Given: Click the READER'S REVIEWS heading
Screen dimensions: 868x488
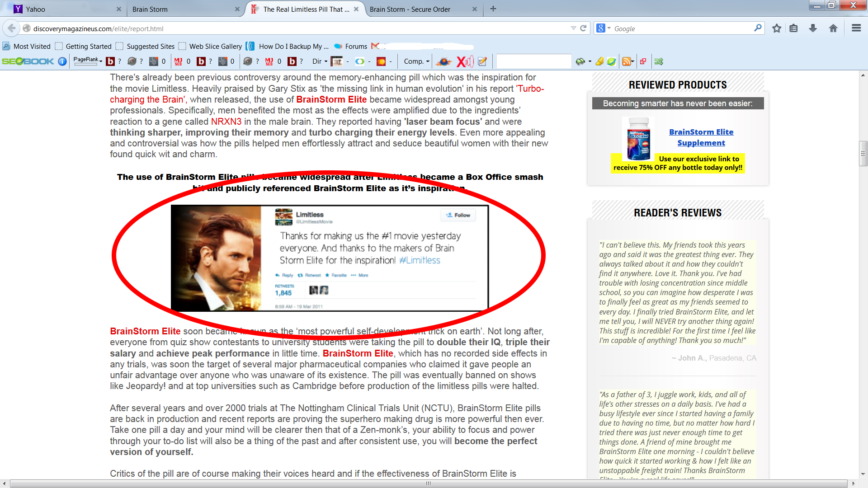Looking at the screenshot, I should pos(678,213).
